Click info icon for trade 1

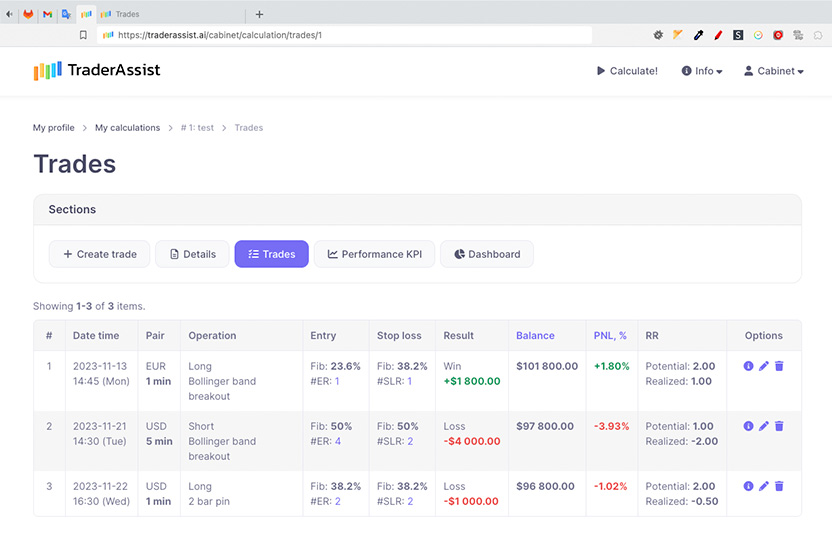(748, 367)
